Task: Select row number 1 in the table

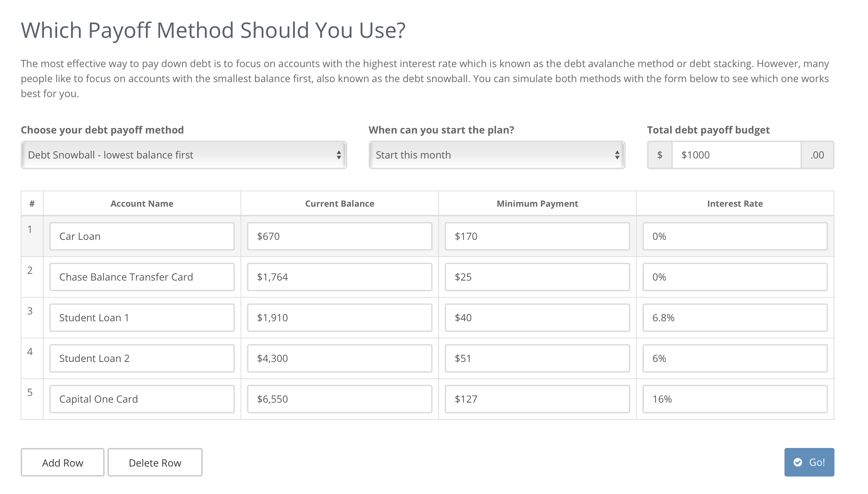Action: click(x=30, y=229)
